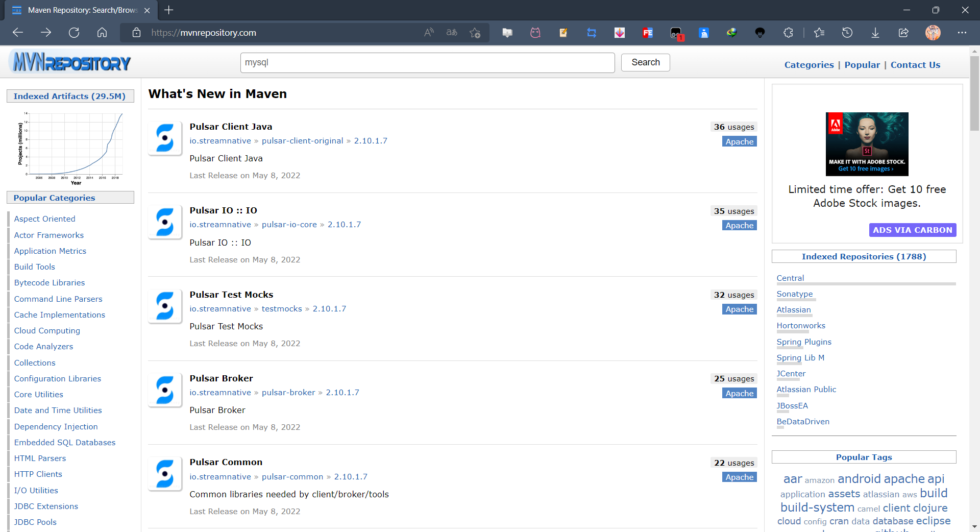Open the translate page option
This screenshot has width=980, height=532.
(x=452, y=33)
